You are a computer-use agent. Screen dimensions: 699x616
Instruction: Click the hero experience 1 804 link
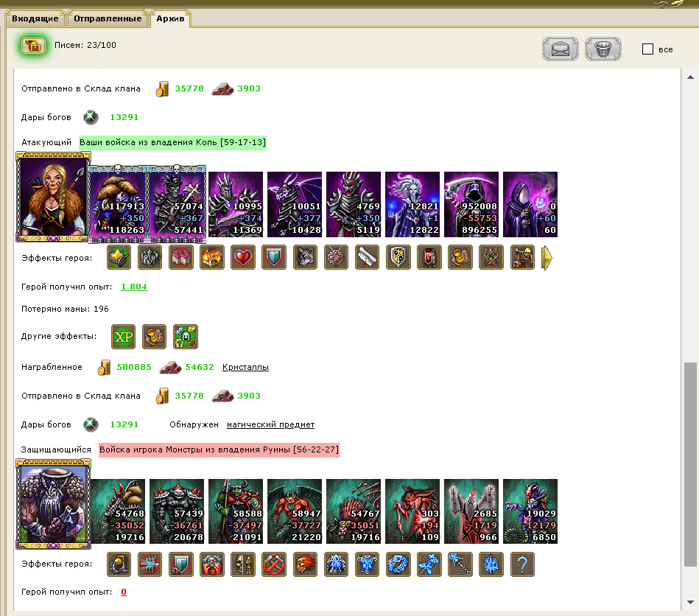[x=134, y=287]
